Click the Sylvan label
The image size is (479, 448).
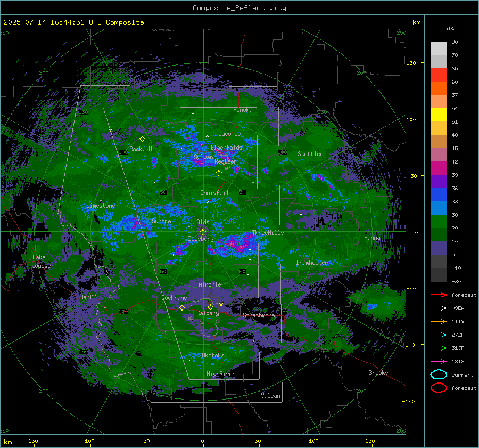(x=203, y=157)
